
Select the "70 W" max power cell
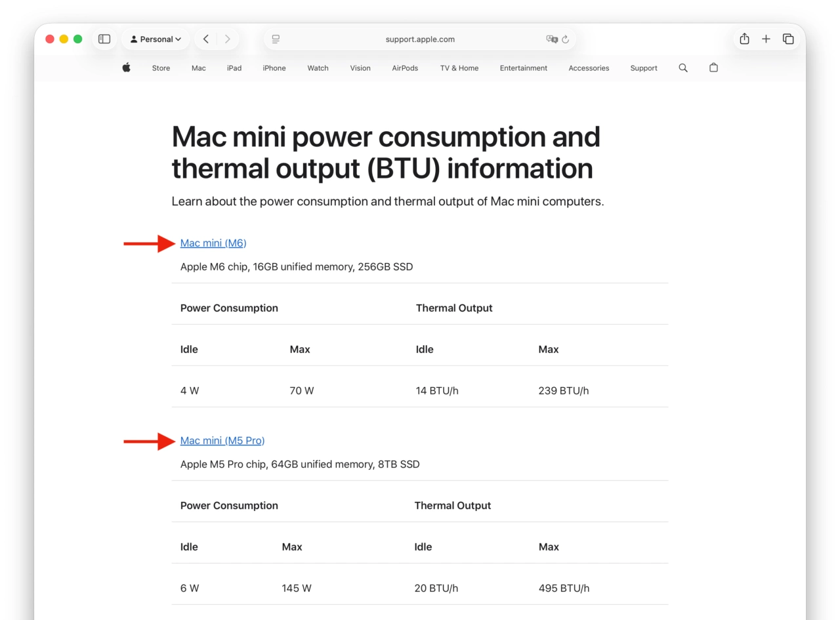point(302,391)
